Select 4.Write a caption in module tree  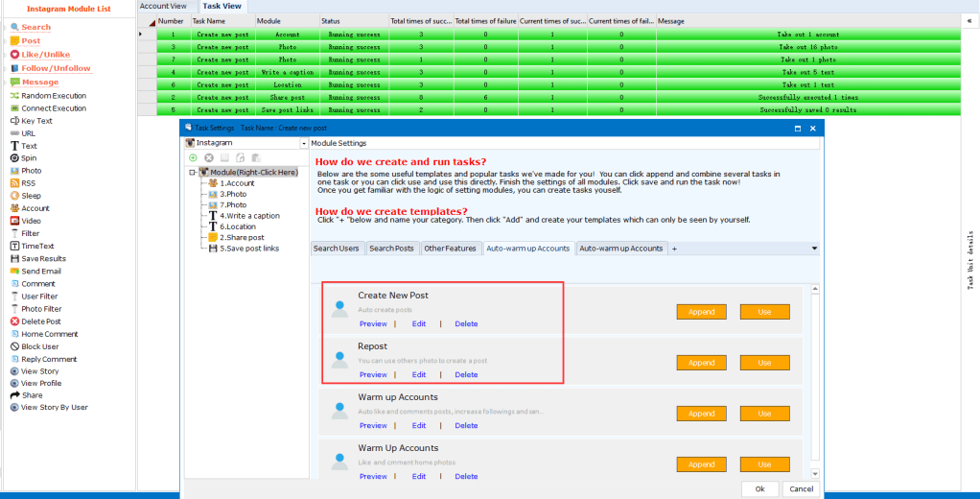coord(249,216)
